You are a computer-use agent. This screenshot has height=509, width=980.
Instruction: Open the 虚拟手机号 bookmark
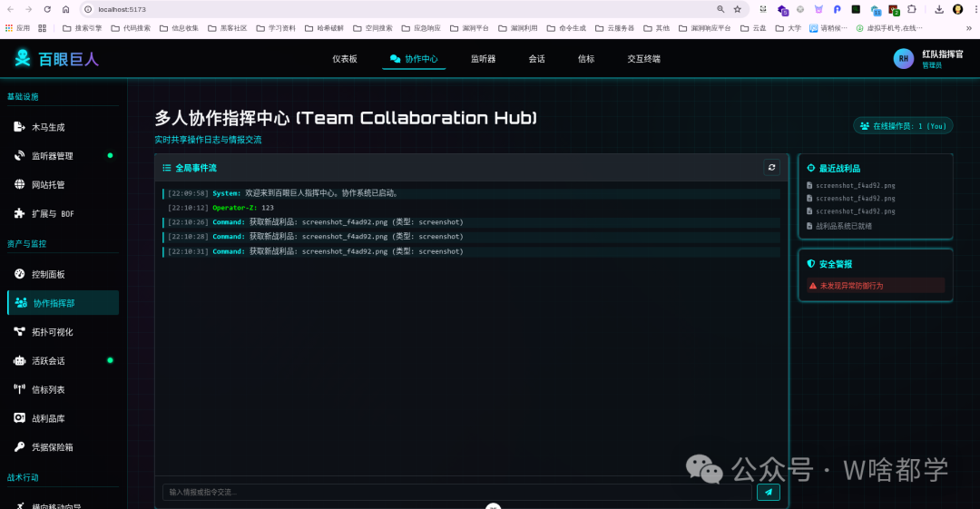point(888,28)
